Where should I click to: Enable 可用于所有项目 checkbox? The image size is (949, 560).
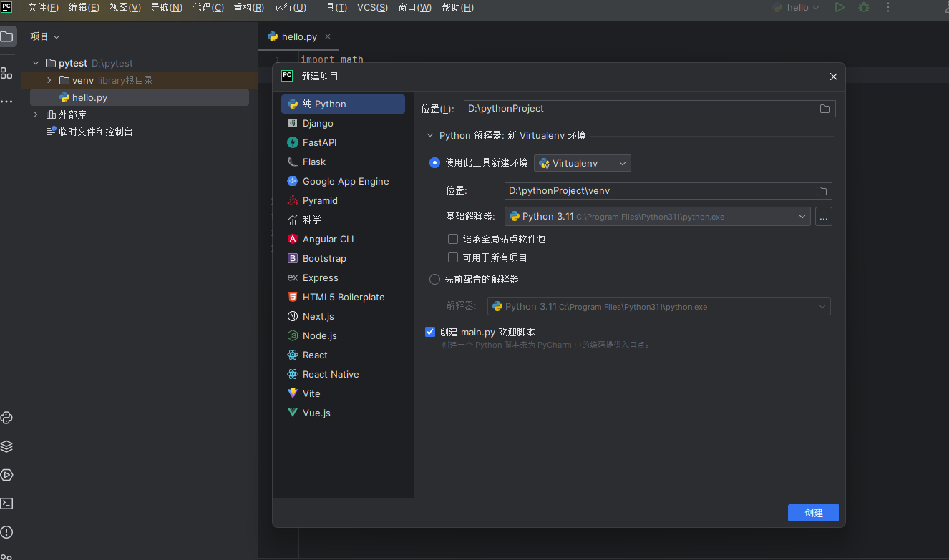pos(453,257)
